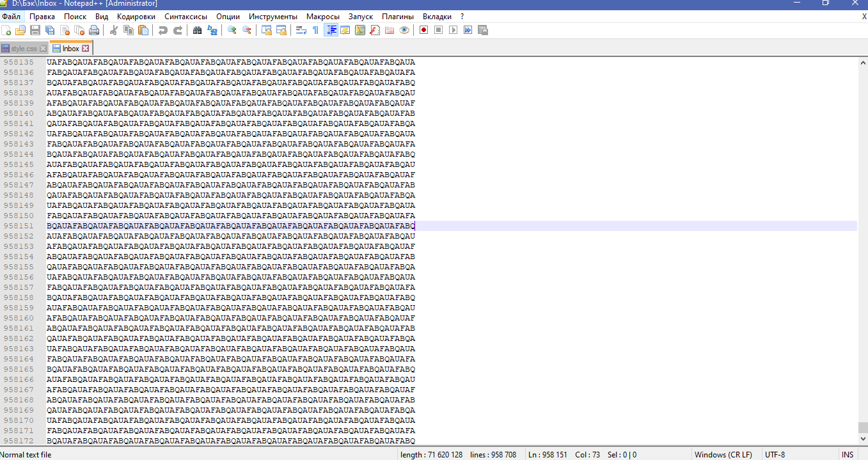Click scrollbar down arrow
The width and height of the screenshot is (868, 460).
(862, 440)
